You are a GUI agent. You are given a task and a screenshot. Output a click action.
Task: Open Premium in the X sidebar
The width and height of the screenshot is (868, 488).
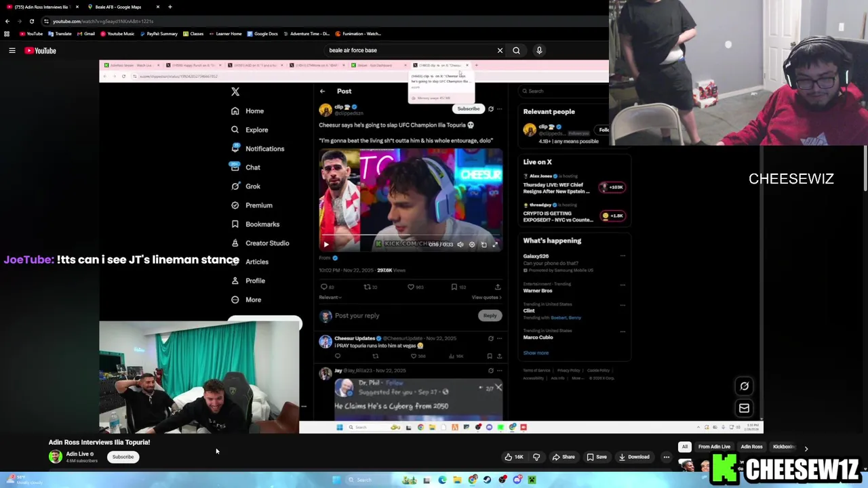[252, 205]
